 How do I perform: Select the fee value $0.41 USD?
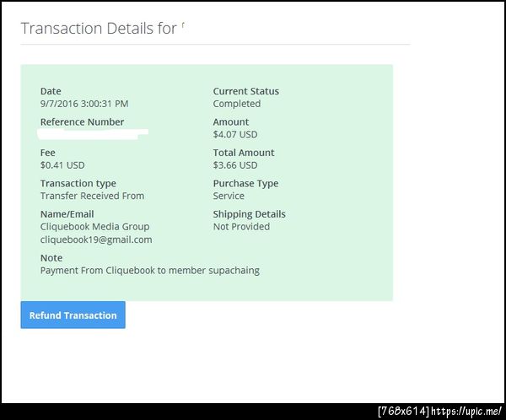tap(62, 165)
